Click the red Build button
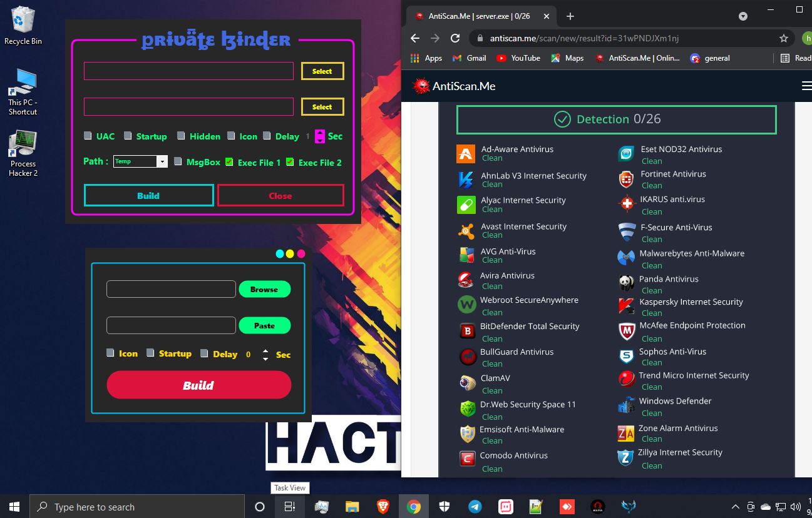This screenshot has width=812, height=518. click(x=198, y=385)
